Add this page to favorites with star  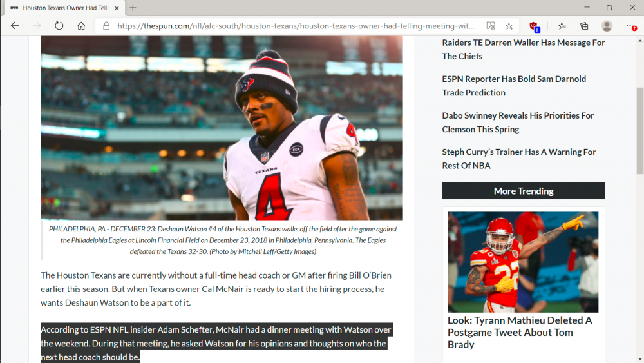(x=509, y=26)
